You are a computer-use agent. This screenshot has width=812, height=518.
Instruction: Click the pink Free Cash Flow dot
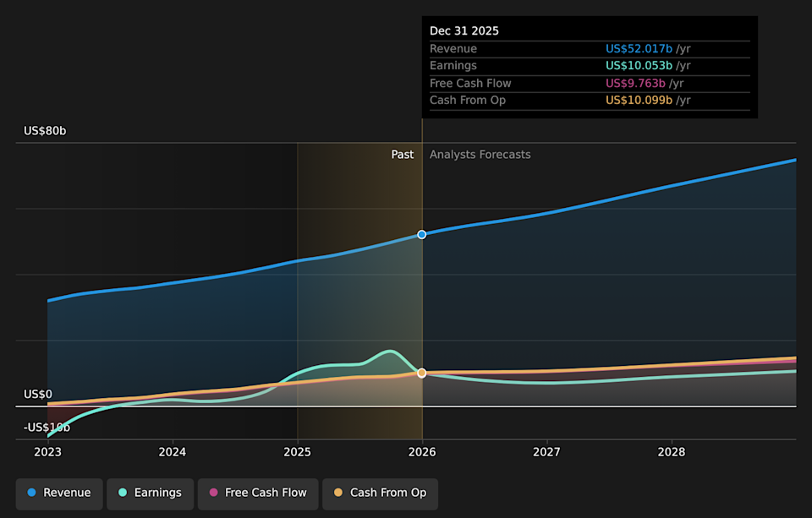coord(213,493)
